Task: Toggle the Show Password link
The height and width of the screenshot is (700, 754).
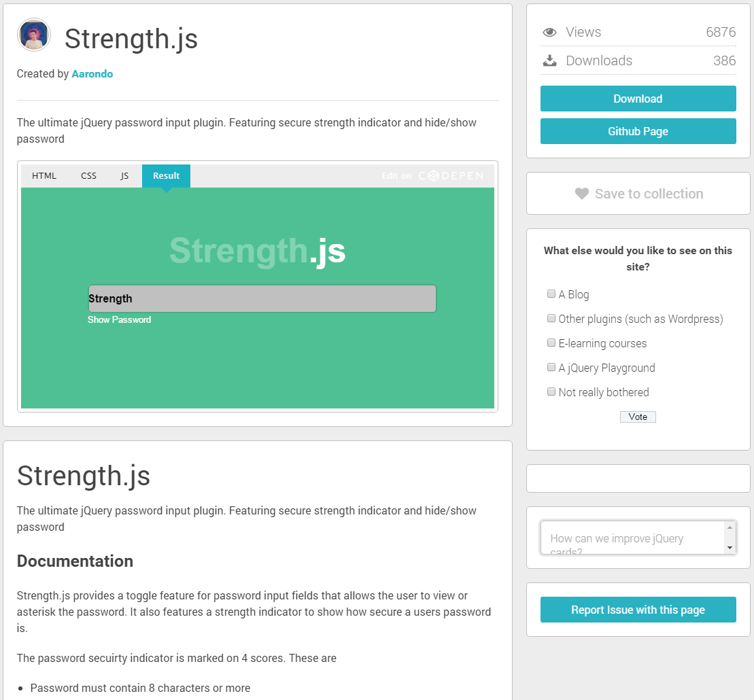Action: tap(119, 320)
